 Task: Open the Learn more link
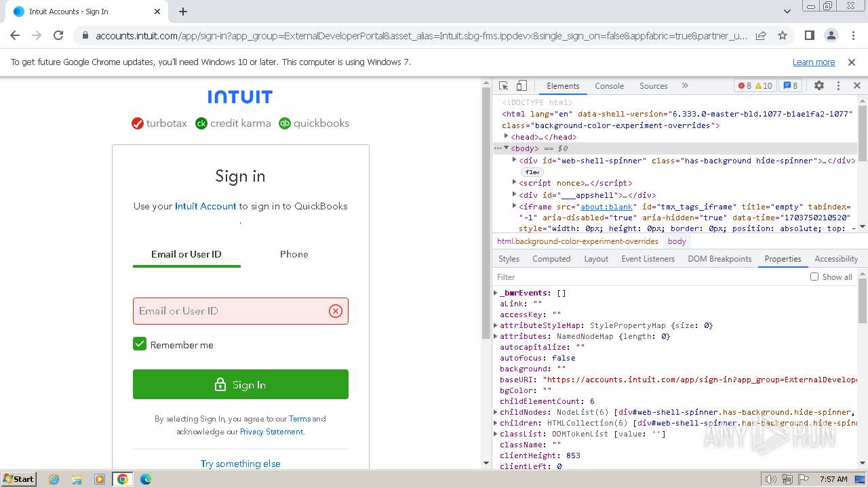click(x=814, y=62)
